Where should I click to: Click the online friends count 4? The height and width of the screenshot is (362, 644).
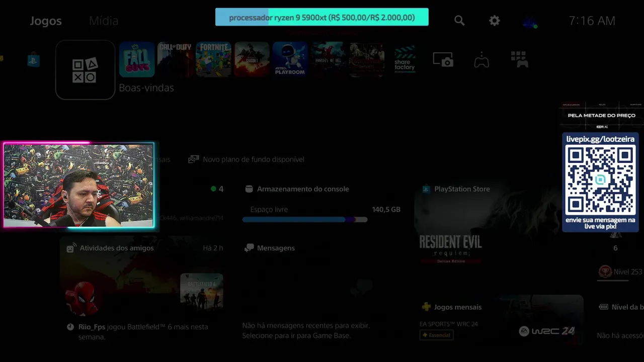tap(221, 189)
